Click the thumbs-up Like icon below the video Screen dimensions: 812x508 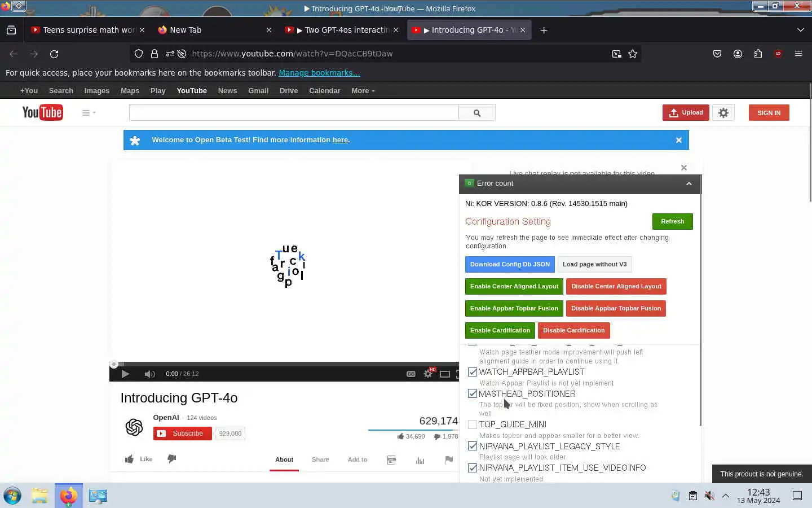coord(130,459)
